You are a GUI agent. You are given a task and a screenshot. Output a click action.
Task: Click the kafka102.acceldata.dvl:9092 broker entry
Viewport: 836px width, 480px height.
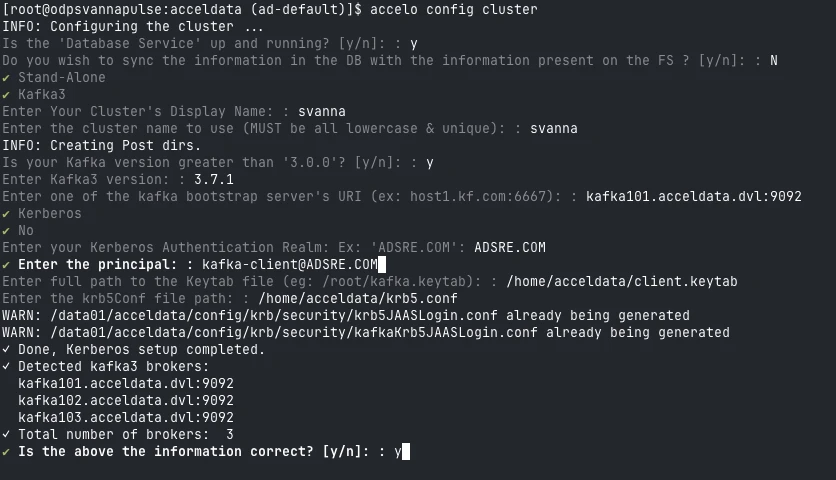coord(126,400)
